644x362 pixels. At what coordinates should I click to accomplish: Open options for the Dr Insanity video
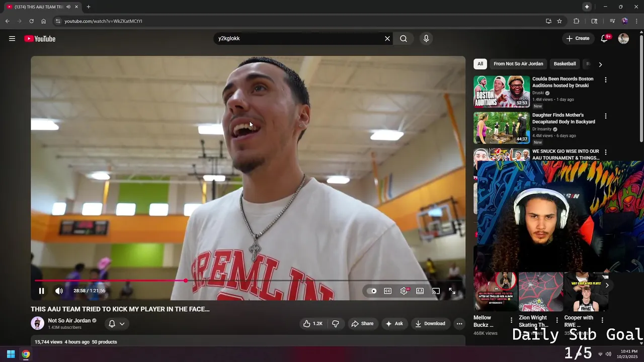click(x=605, y=116)
